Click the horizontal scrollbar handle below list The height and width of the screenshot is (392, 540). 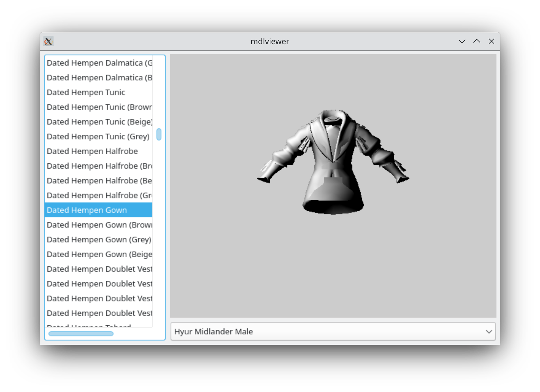[81, 334]
